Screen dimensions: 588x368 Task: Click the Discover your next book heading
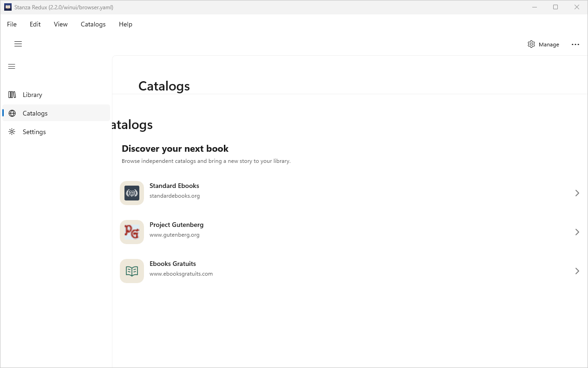pos(175,148)
